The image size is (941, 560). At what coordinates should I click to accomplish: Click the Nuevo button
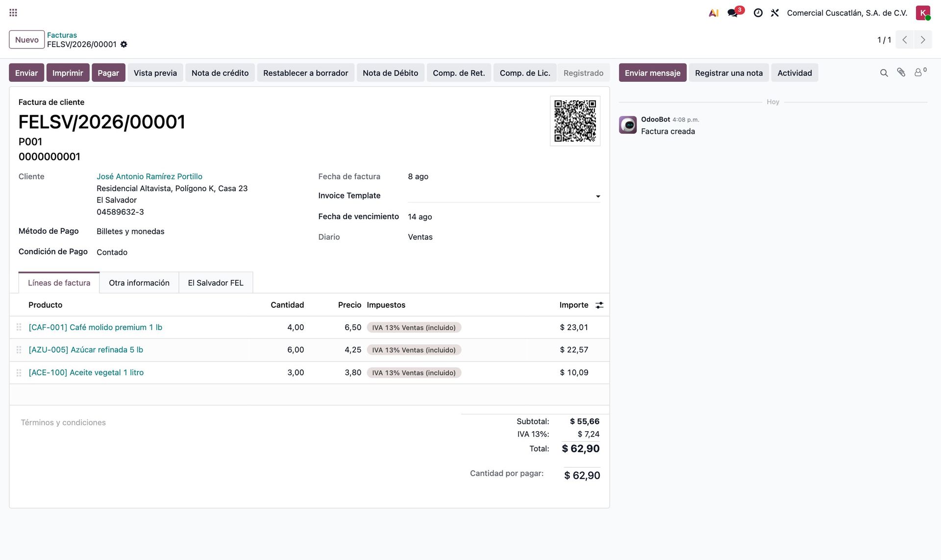coord(27,40)
